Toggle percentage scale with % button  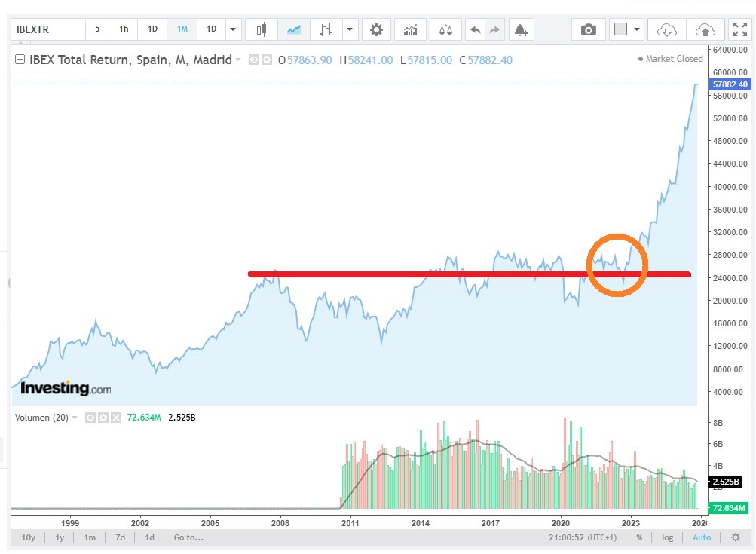[x=639, y=537]
